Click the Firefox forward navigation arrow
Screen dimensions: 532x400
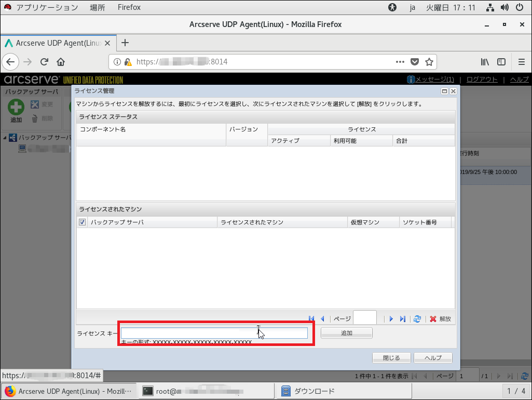point(28,62)
